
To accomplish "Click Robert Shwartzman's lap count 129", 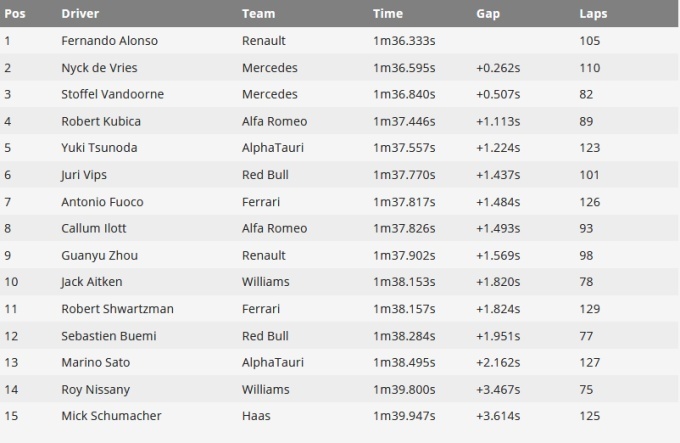I will tap(590, 309).
